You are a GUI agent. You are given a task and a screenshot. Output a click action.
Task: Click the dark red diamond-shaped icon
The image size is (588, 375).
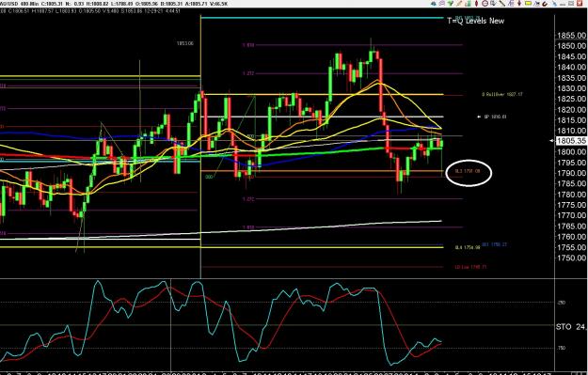click(476, 4)
